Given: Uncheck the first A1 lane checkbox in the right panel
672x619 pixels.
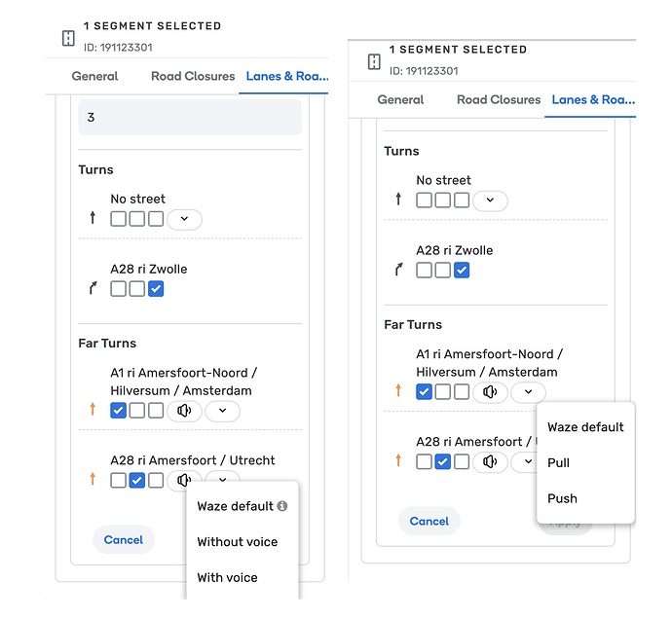Looking at the screenshot, I should pos(424,392).
